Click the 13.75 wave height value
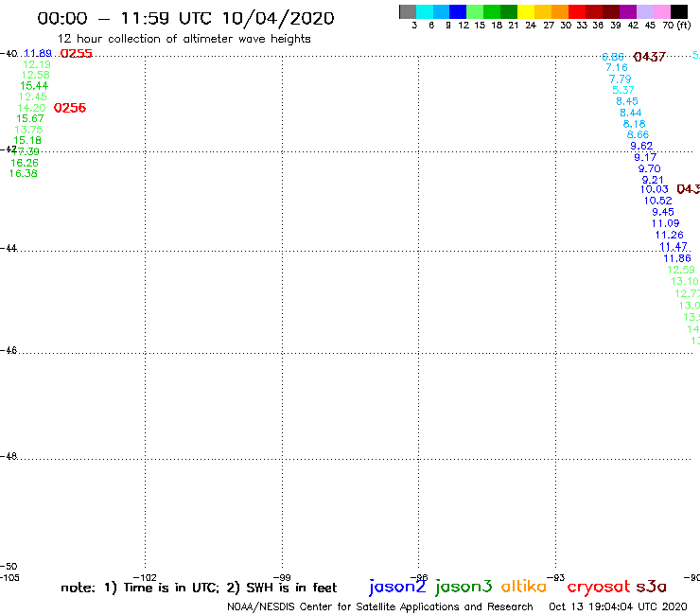 click(28, 130)
